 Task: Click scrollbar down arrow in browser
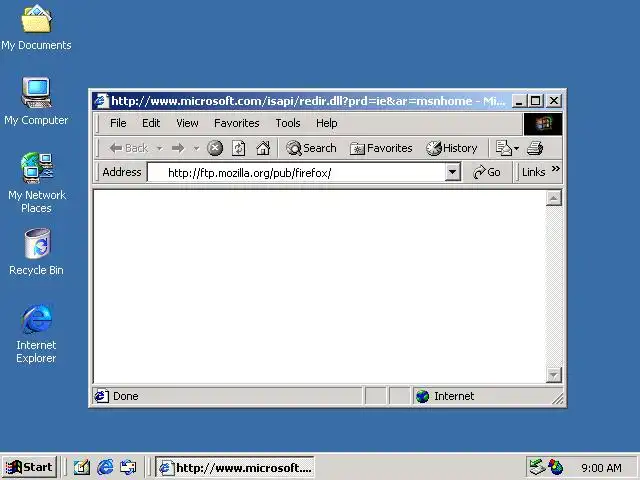click(x=553, y=375)
